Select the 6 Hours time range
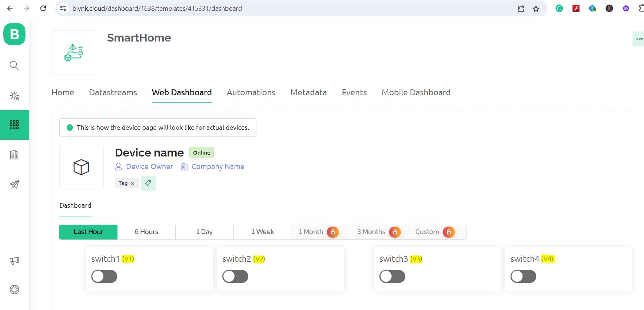Viewport: 644px width, 310px height. click(x=146, y=232)
